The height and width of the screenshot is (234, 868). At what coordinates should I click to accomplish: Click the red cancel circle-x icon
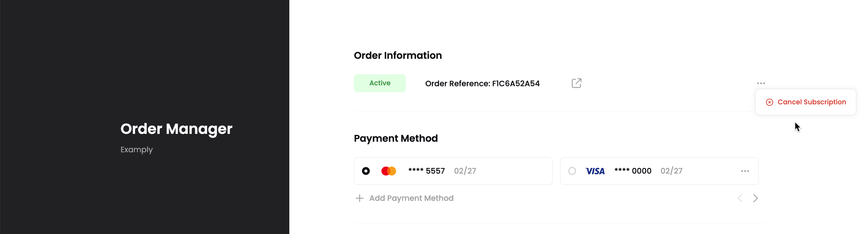point(769,102)
